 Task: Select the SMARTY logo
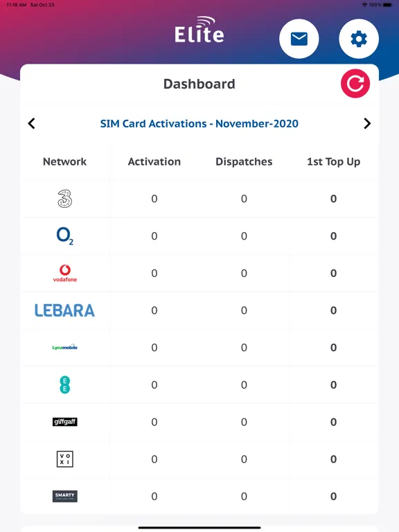tap(65, 496)
